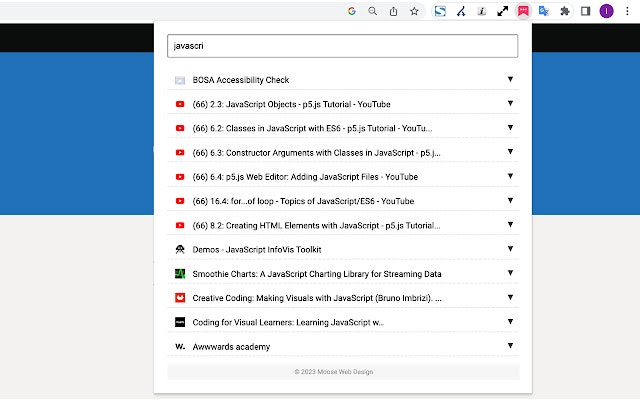The width and height of the screenshot is (640, 400).
Task: Click the Coding for Visual Learners favicon
Action: click(180, 322)
